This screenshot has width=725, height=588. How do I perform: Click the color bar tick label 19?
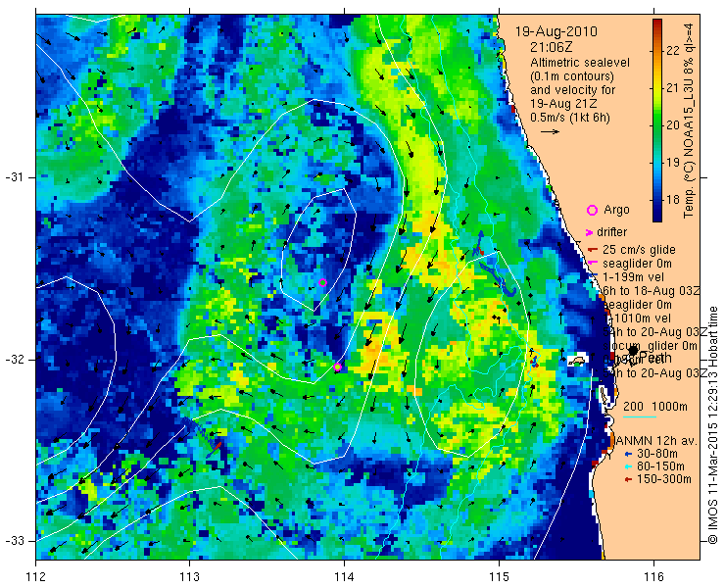pyautogui.click(x=673, y=163)
